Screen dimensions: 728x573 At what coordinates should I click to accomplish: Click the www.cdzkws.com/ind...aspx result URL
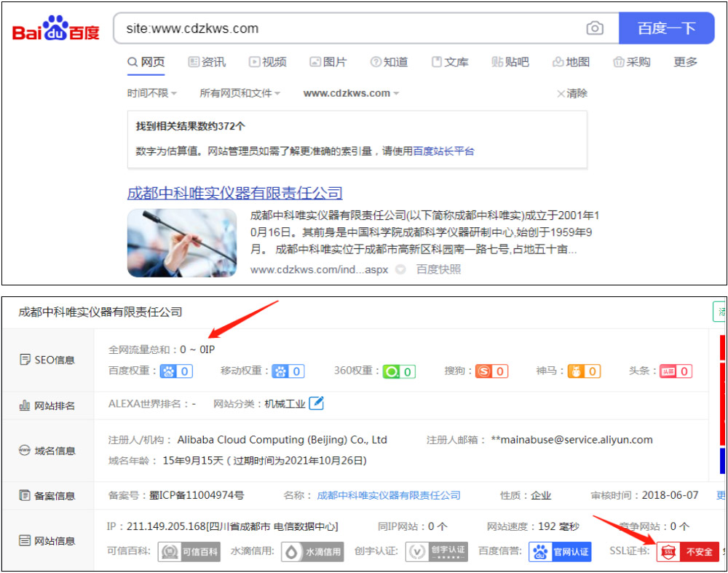(319, 270)
